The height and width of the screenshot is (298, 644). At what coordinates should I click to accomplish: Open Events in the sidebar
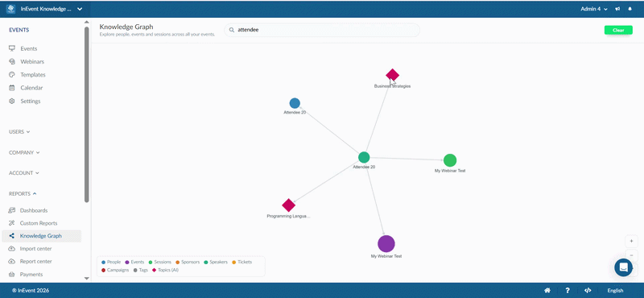tap(29, 48)
